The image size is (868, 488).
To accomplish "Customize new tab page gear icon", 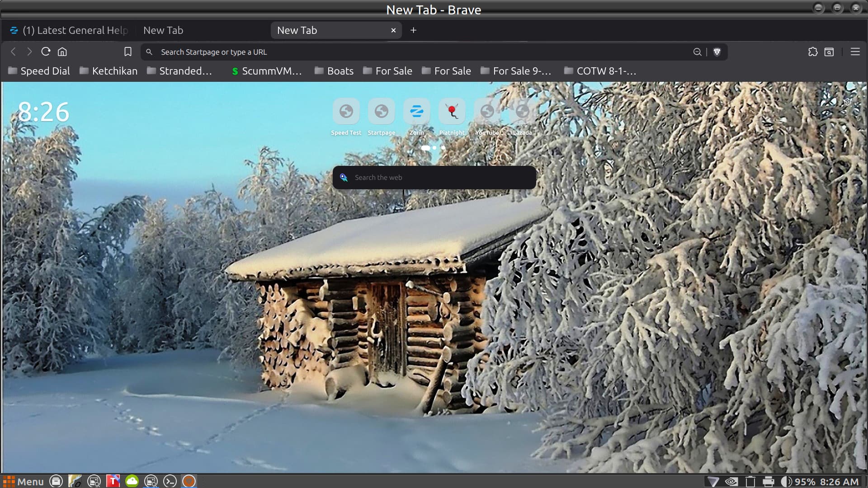I will [x=847, y=102].
